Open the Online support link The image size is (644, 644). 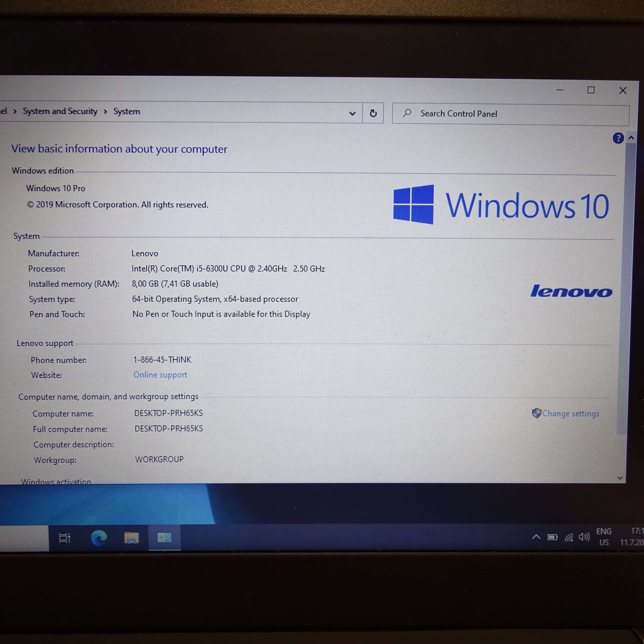(160, 375)
